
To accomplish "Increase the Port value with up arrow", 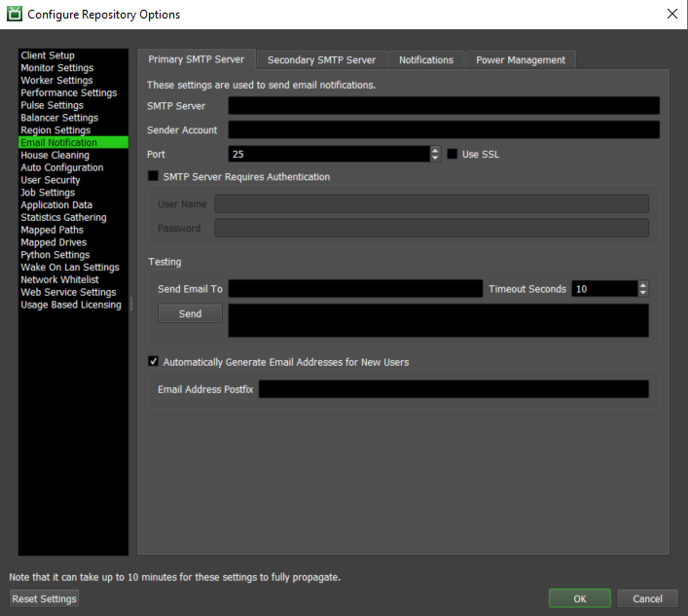I will (x=435, y=151).
